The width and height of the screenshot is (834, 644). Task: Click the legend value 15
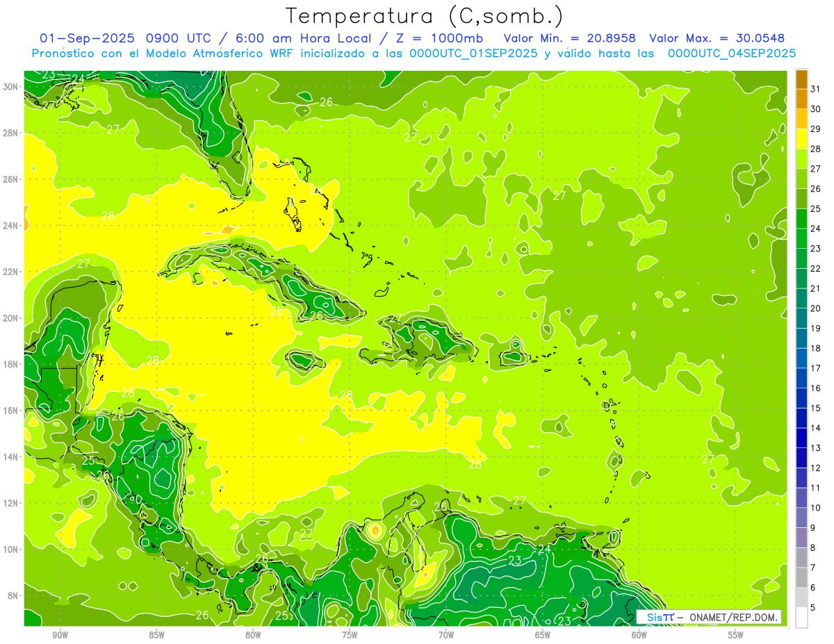816,408
